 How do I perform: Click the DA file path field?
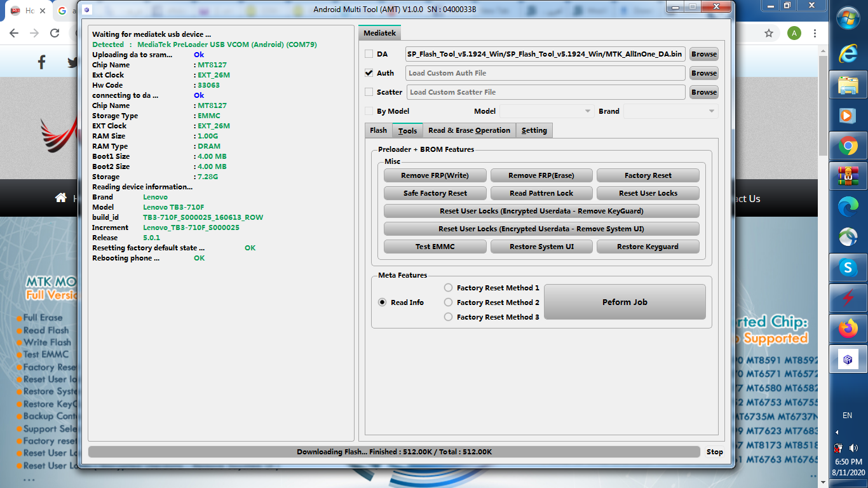pos(545,54)
